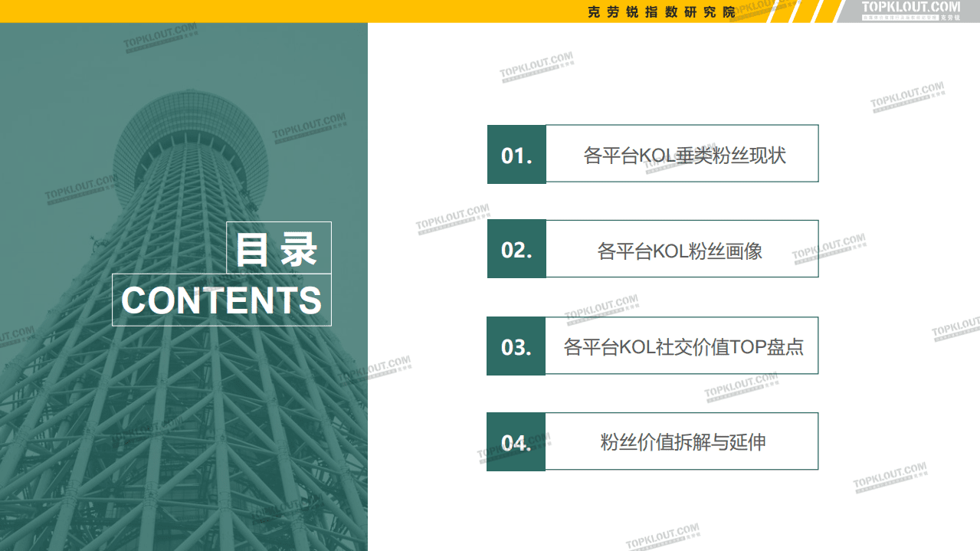Open chapter 各平台KOL粉丝画像

coord(681,249)
